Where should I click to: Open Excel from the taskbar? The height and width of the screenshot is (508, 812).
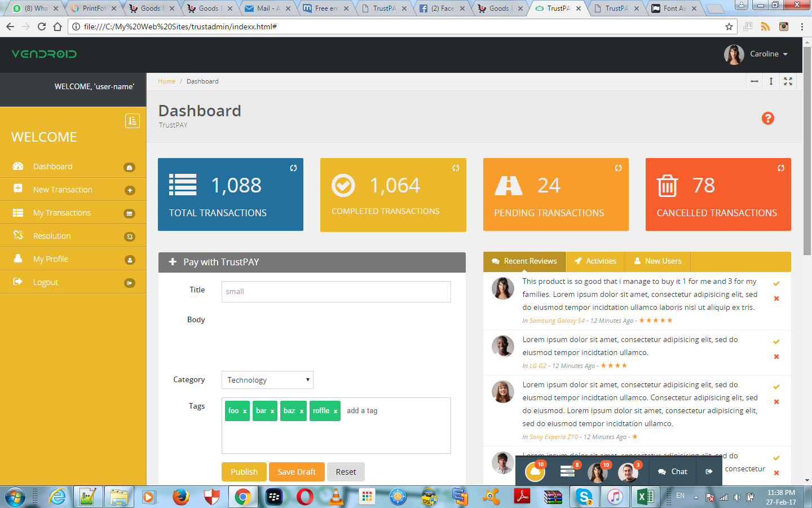(x=646, y=497)
